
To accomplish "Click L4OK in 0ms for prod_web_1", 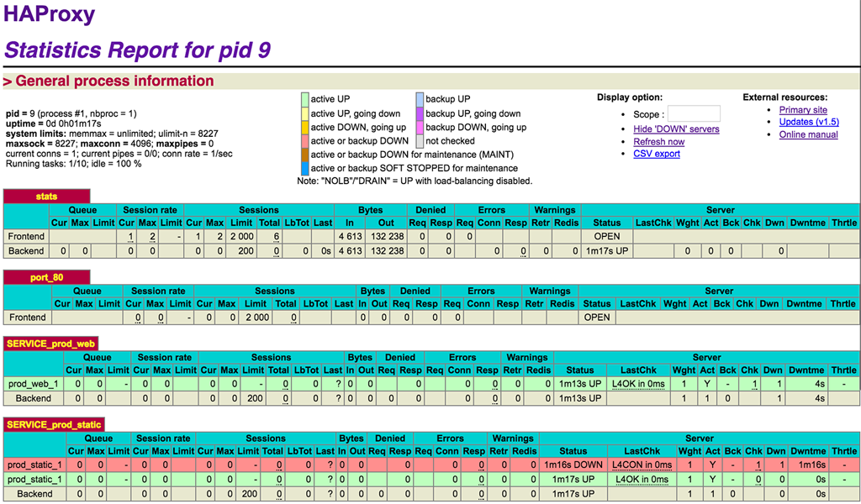I will [x=639, y=384].
